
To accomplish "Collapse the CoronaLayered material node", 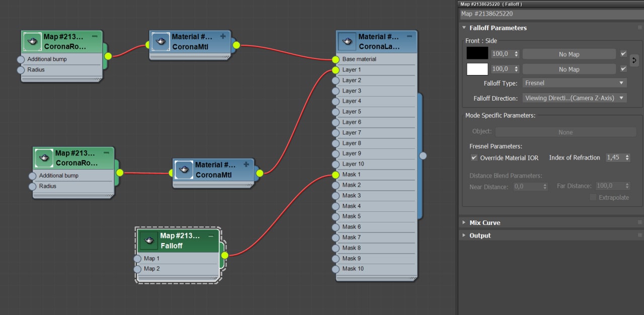I will 410,36.
